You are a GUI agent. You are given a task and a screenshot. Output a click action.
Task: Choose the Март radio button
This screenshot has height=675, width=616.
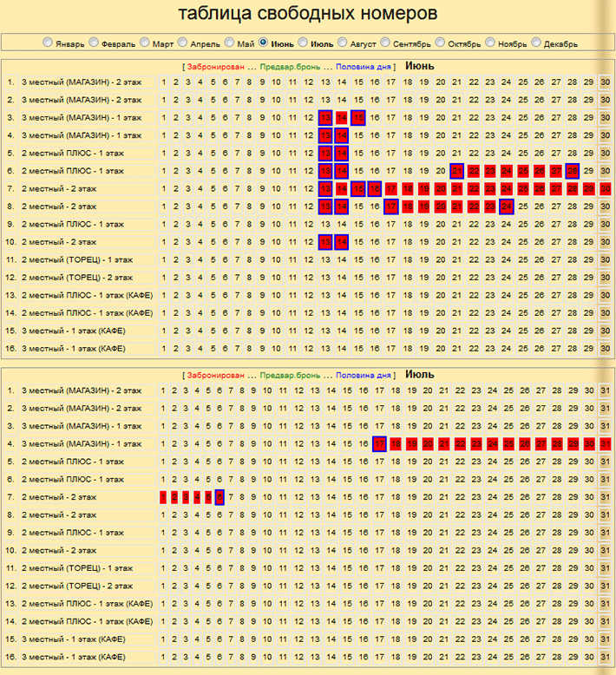pos(145,43)
